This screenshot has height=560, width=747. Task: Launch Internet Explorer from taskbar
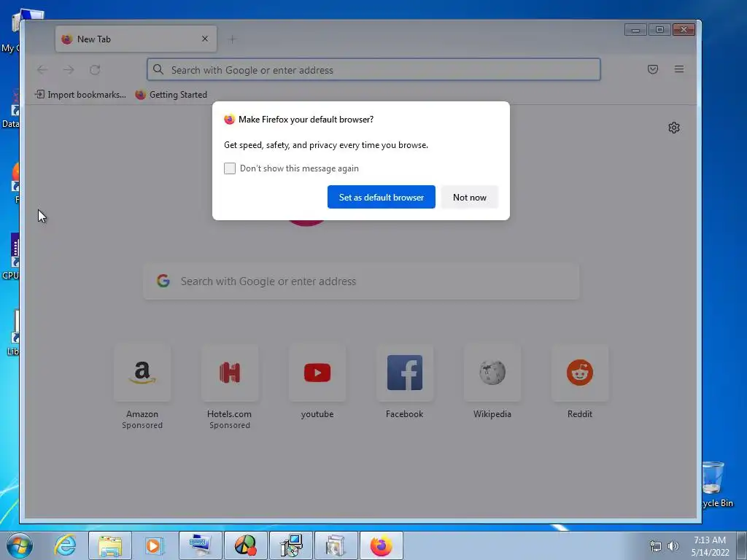tap(65, 545)
